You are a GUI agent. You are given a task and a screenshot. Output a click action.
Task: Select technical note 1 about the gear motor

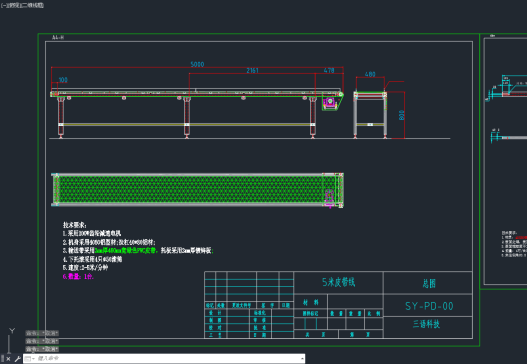pos(92,233)
